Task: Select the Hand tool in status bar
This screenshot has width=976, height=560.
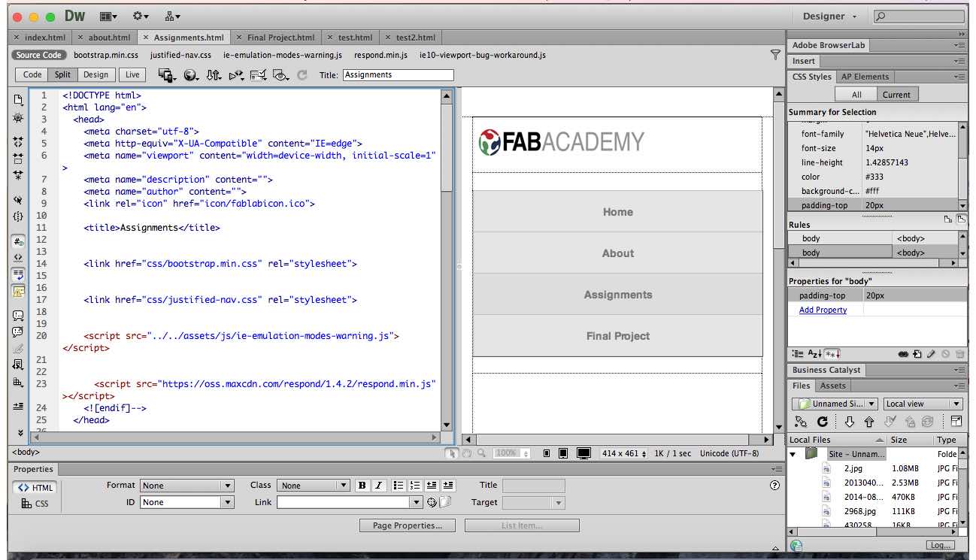Action: [x=466, y=453]
